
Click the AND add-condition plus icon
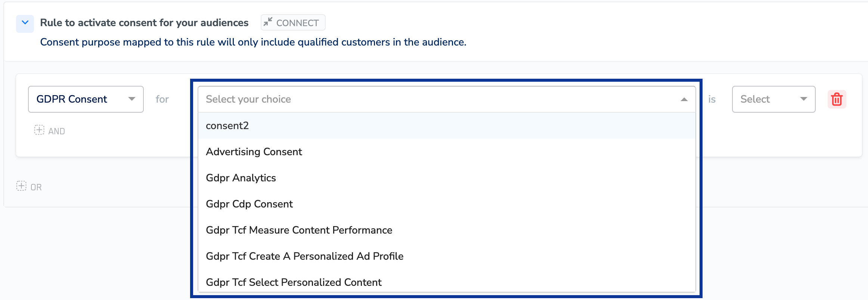click(39, 130)
